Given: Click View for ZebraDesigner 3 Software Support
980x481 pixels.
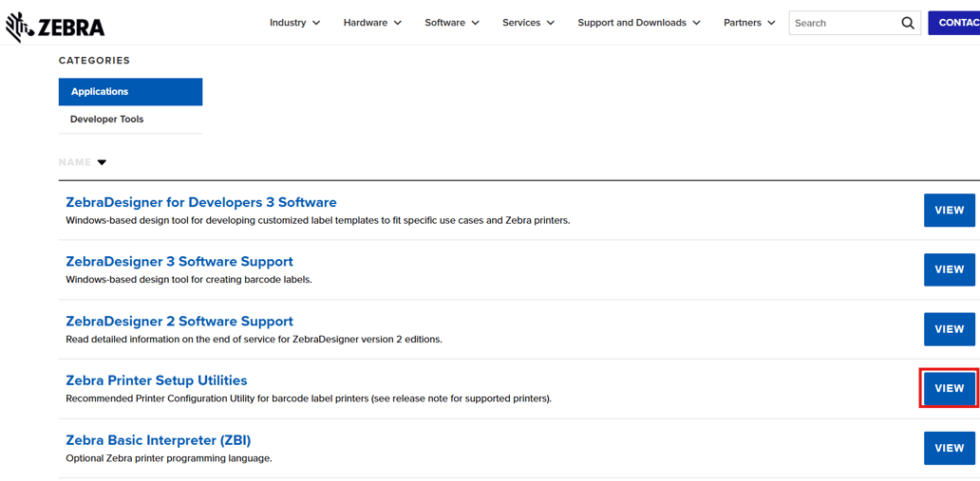Looking at the screenshot, I should (x=949, y=269).
